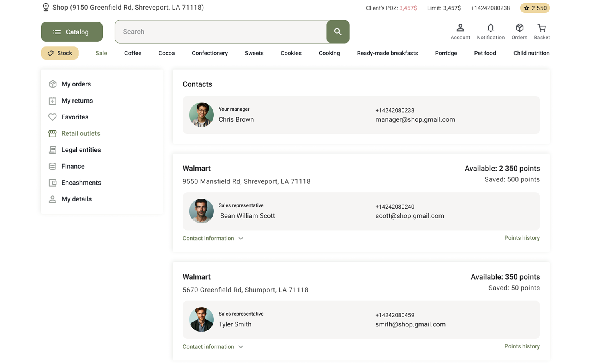The width and height of the screenshot is (591, 364).
Task: Click manager Chris Brown's avatar photo
Action: click(201, 115)
